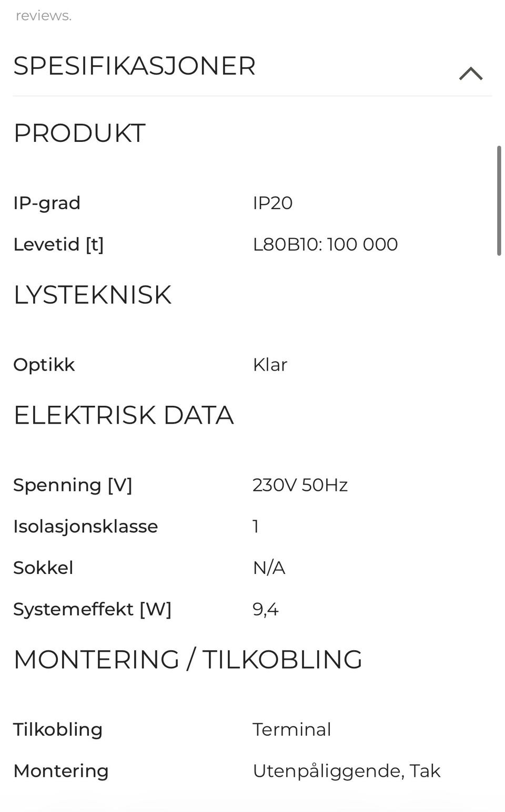
Task: Click the MONTERING / TILKOBLING heading
Action: coord(188,660)
